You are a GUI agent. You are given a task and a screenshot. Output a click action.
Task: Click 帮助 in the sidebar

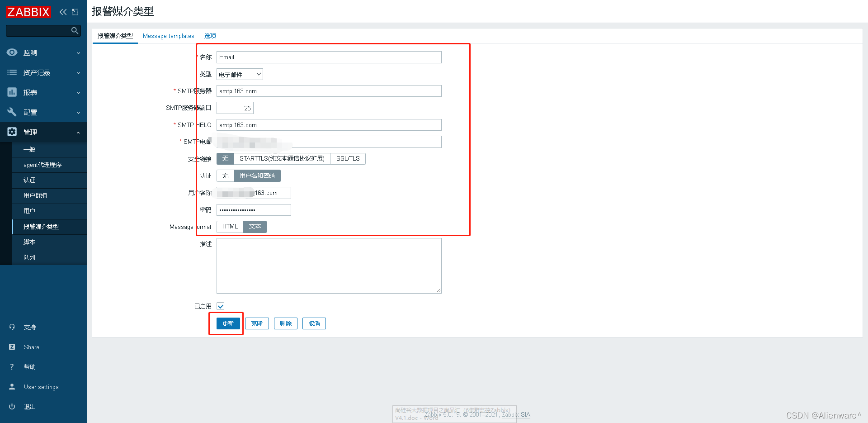tap(30, 367)
